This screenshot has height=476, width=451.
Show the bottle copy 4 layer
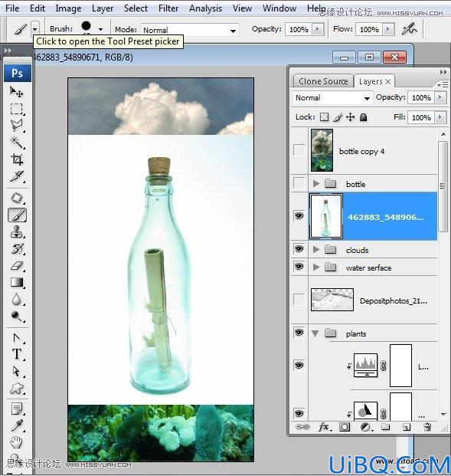[x=299, y=150]
